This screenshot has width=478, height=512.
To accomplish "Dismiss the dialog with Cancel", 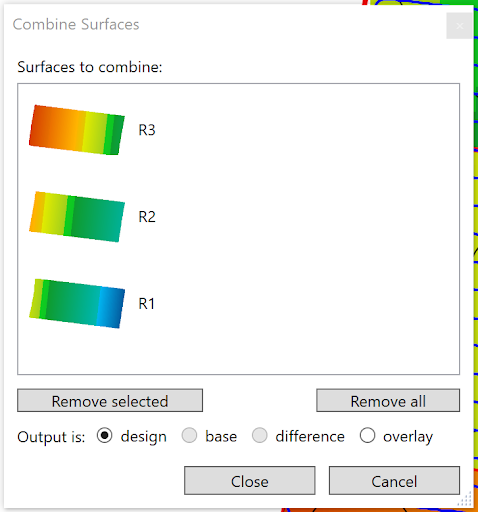I will 394,481.
